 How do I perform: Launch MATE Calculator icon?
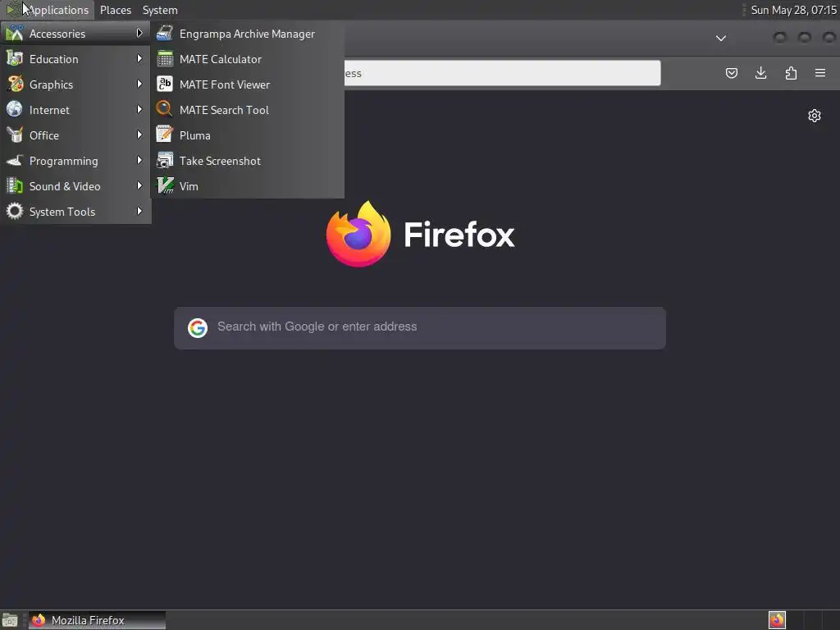coord(164,59)
